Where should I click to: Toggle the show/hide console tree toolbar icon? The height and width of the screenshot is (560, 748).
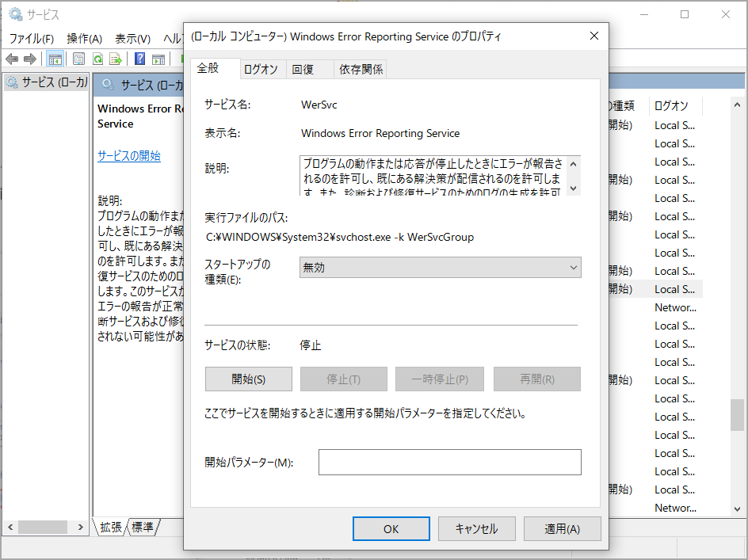(55, 59)
